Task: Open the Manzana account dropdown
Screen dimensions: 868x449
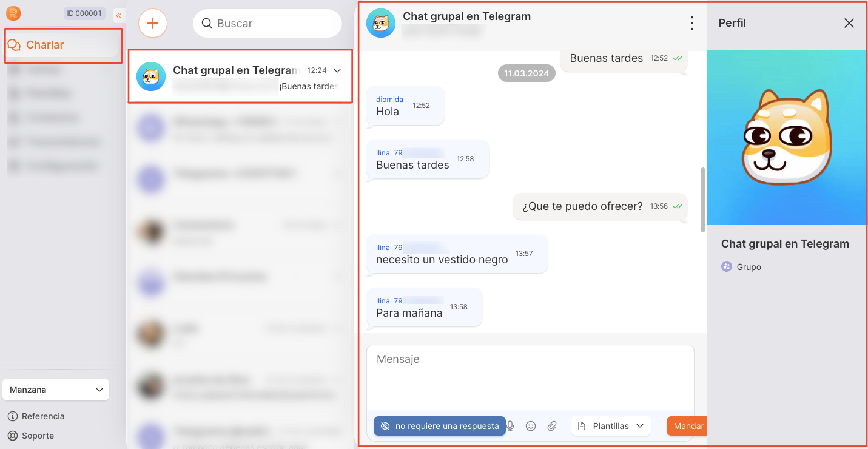Action: tap(56, 390)
